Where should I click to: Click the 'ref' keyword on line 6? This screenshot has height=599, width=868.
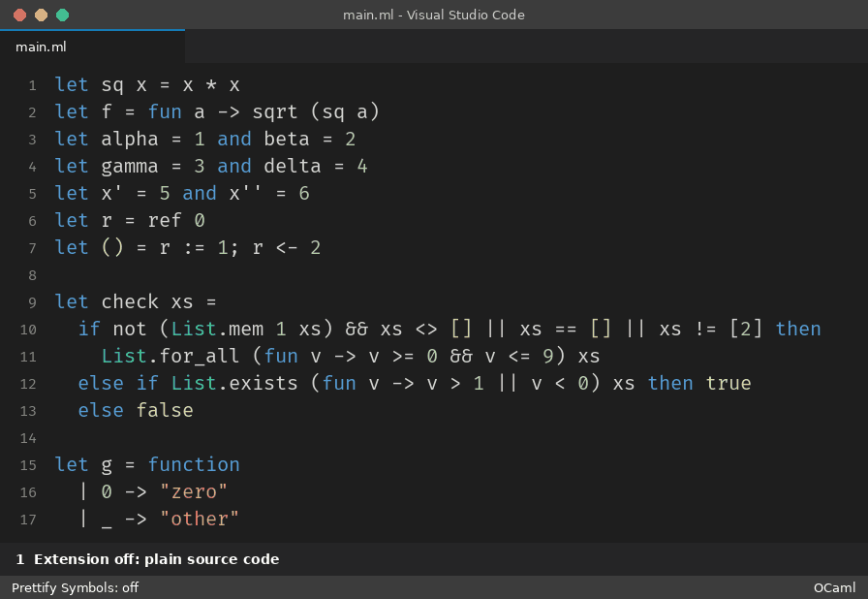pos(165,220)
